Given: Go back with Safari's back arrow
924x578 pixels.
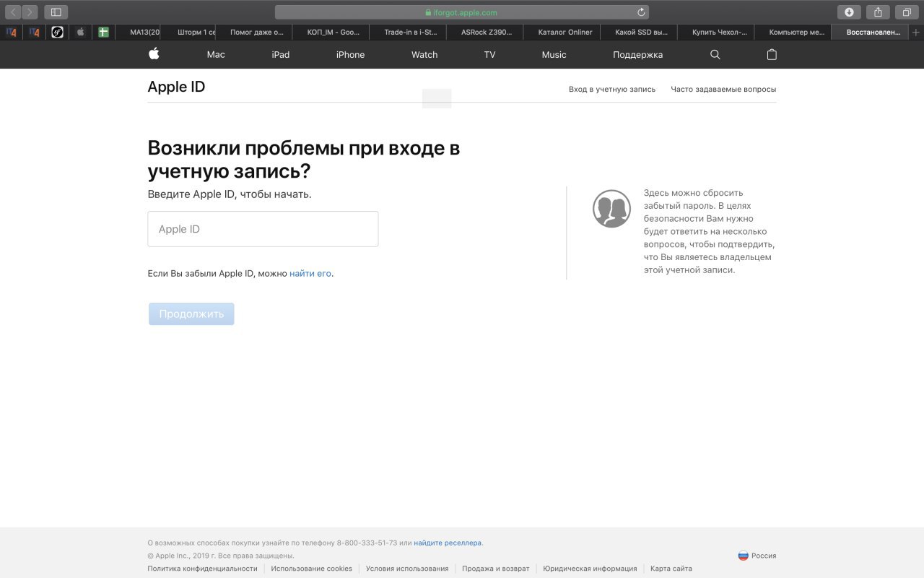Looking at the screenshot, I should click(x=13, y=12).
